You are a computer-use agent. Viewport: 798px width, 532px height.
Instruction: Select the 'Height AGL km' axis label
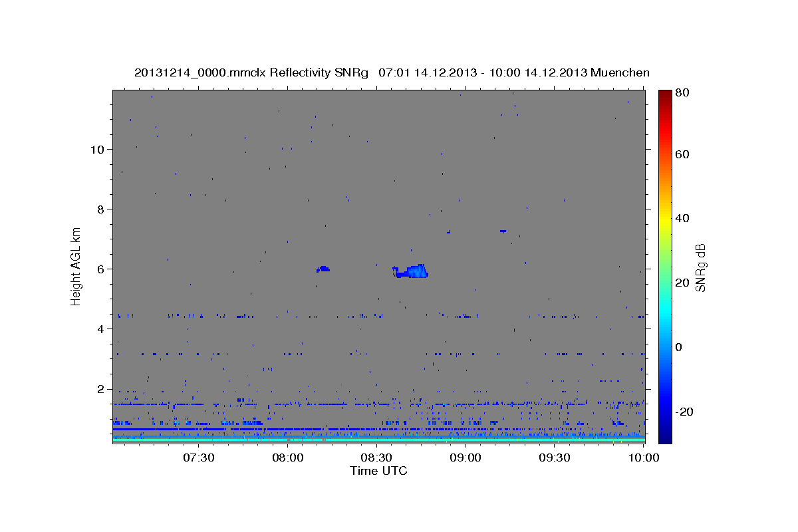coord(76,265)
